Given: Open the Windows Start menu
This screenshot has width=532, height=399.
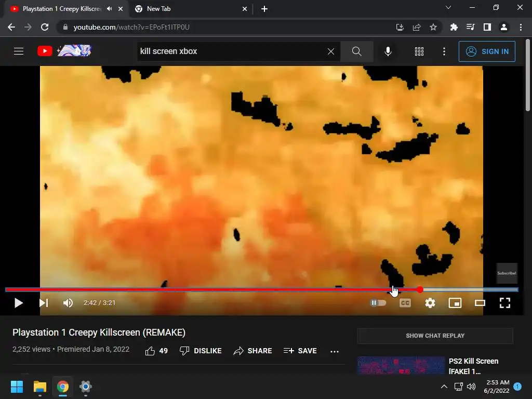Looking at the screenshot, I should (x=17, y=387).
